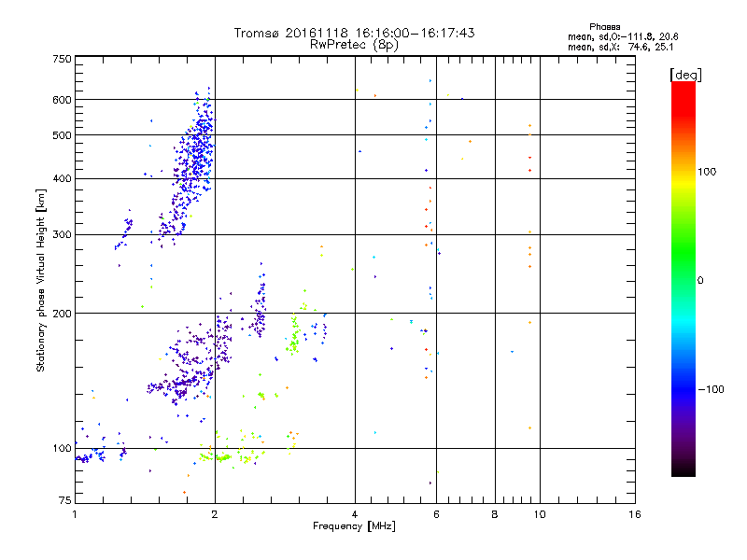
Task: Click the 'RwPretec (8p)' subtitle
Action: tap(354, 45)
